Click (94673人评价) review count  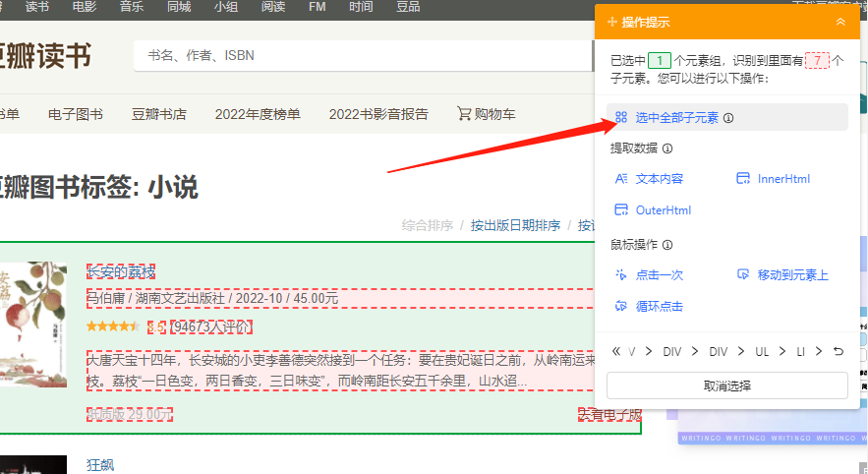(211, 326)
